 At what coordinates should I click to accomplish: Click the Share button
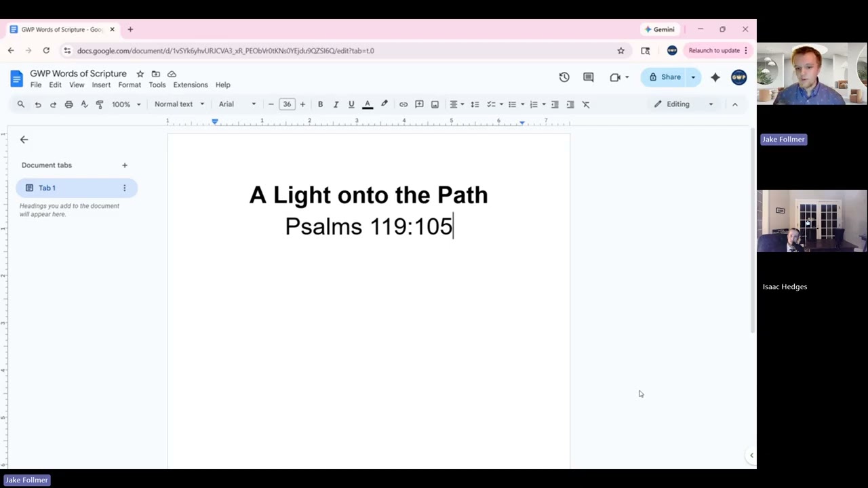pos(665,77)
